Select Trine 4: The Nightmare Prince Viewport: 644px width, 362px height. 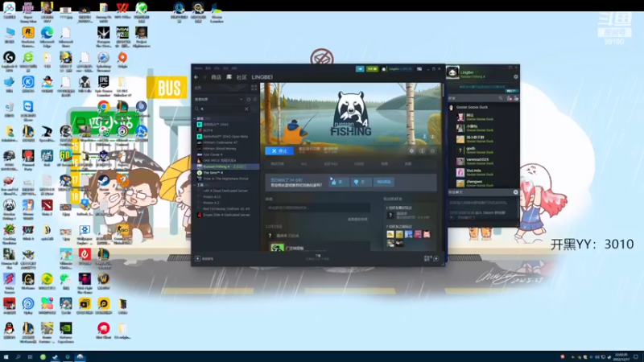[x=225, y=179]
